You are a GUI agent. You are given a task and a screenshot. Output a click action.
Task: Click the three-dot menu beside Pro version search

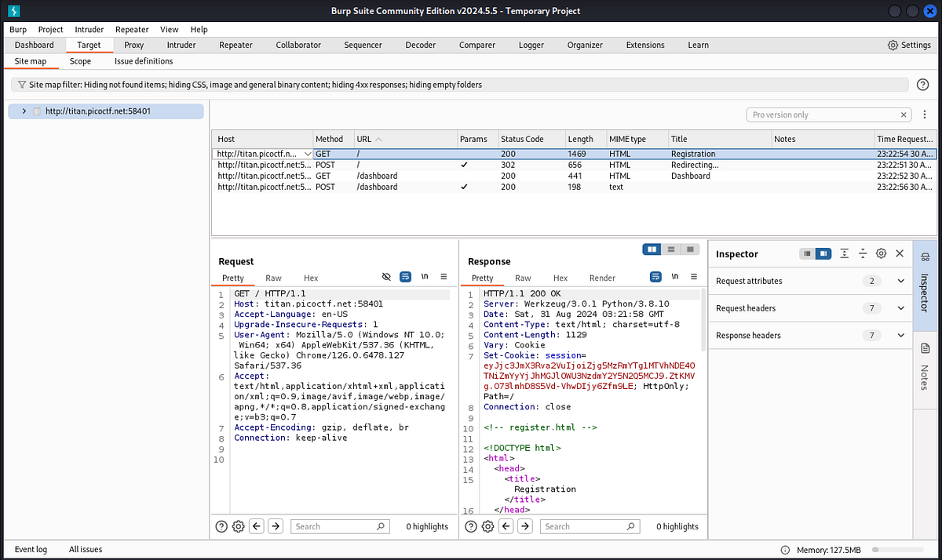[926, 115]
